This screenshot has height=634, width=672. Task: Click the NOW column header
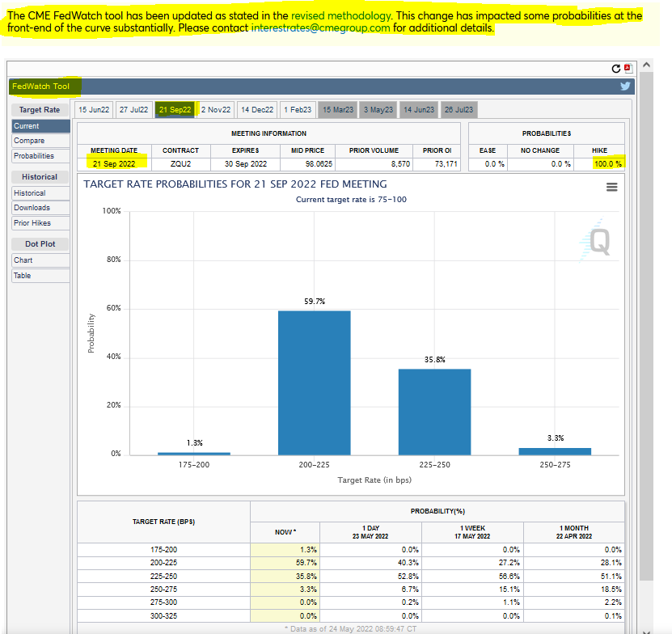tap(285, 532)
